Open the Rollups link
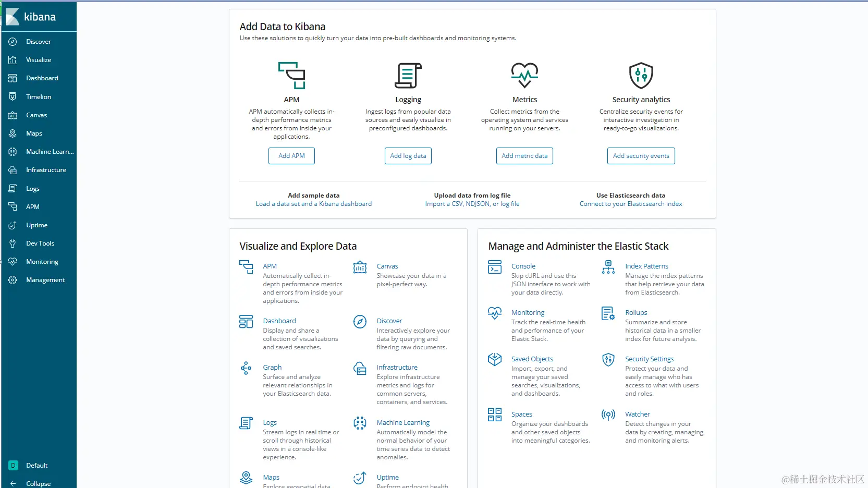This screenshot has width=868, height=488. (x=636, y=313)
